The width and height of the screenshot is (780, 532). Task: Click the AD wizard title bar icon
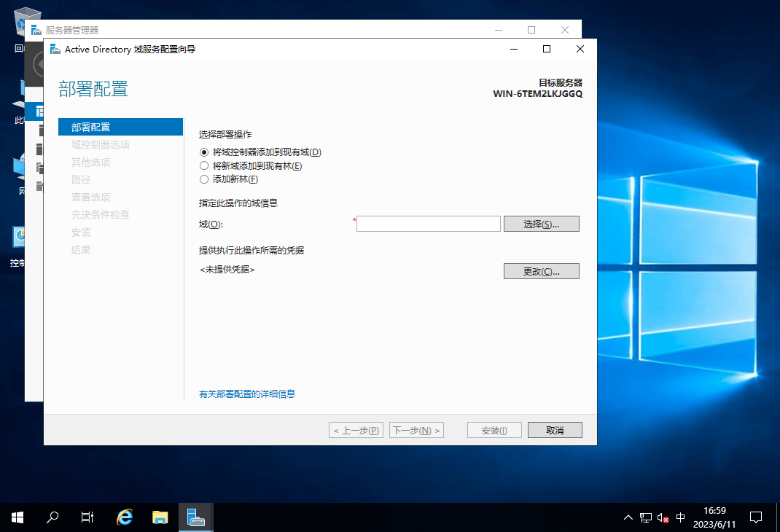point(55,49)
